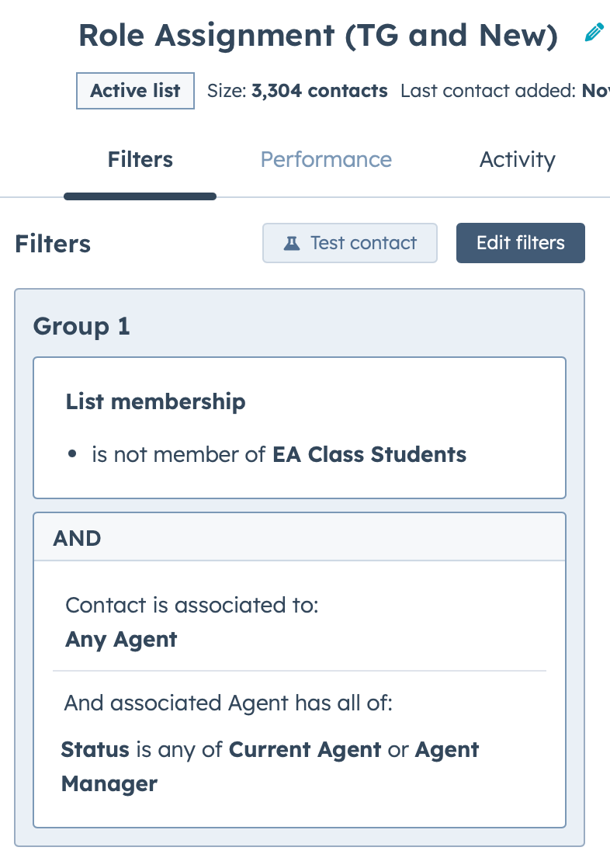Click the Test contact button label
The image size is (610, 868).
363,243
